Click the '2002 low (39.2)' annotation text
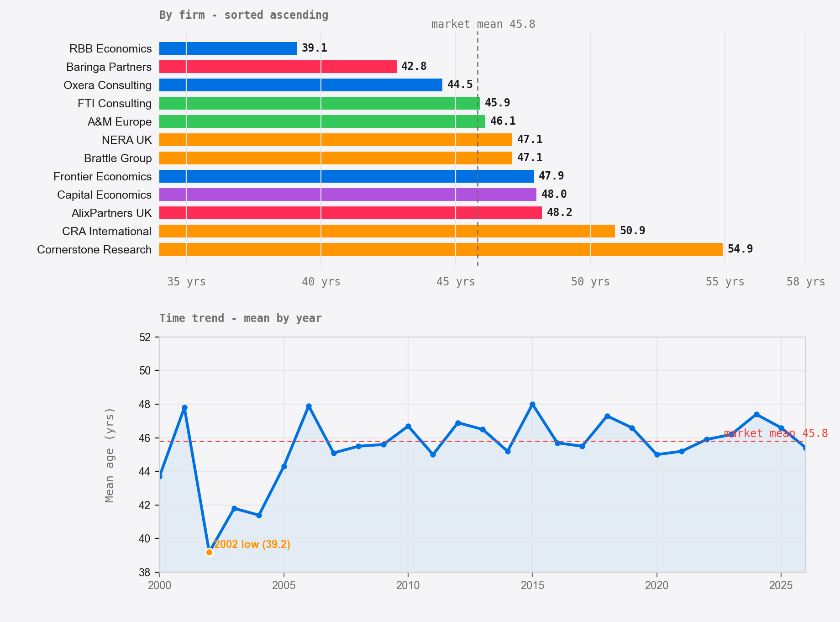 coord(252,544)
